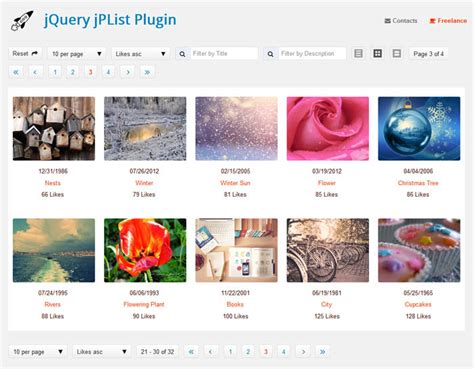Open the City bicycles thumbnail
The height and width of the screenshot is (369, 474).
(328, 250)
